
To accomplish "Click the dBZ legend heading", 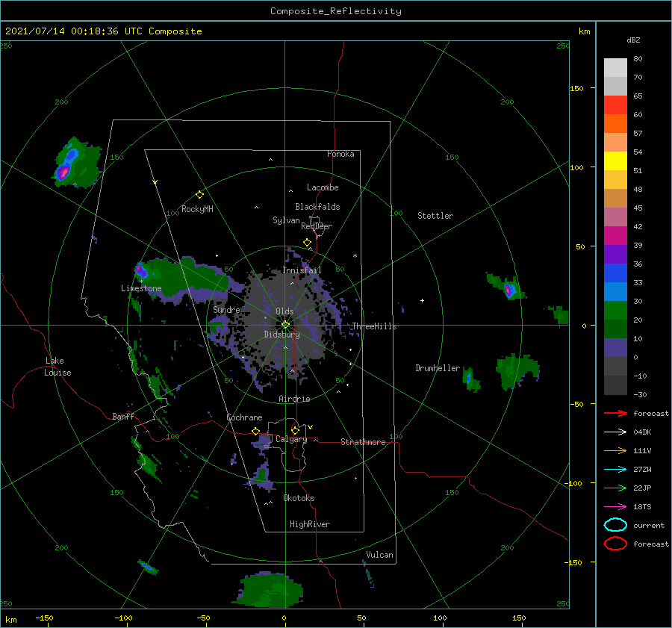I will (633, 40).
